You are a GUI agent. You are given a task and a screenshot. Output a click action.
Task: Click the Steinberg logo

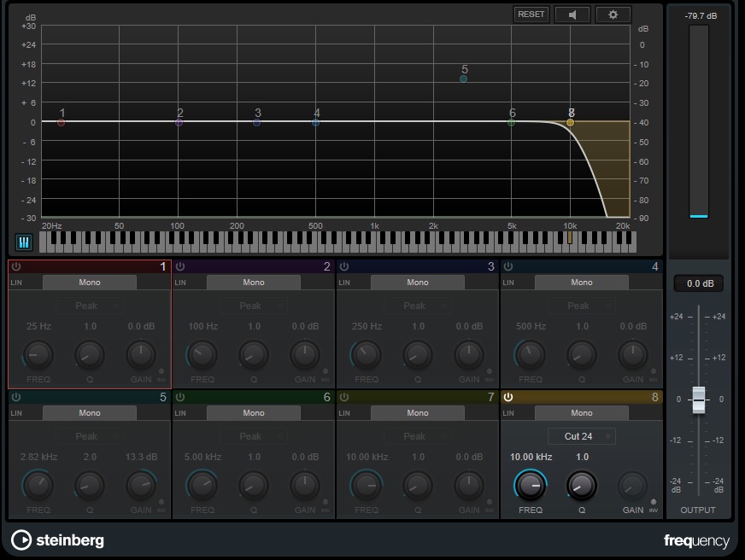point(57,540)
